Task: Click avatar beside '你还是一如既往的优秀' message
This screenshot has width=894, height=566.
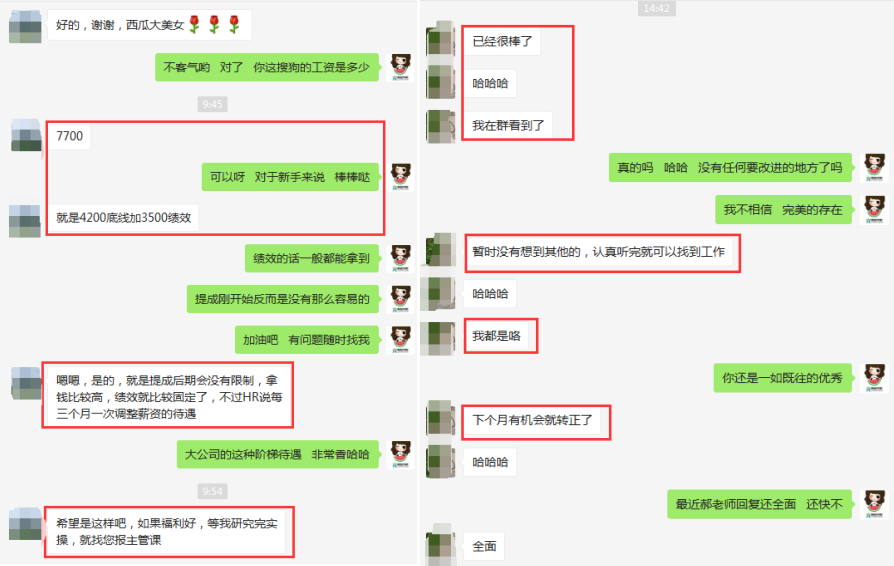Action: pyautogui.click(x=874, y=378)
